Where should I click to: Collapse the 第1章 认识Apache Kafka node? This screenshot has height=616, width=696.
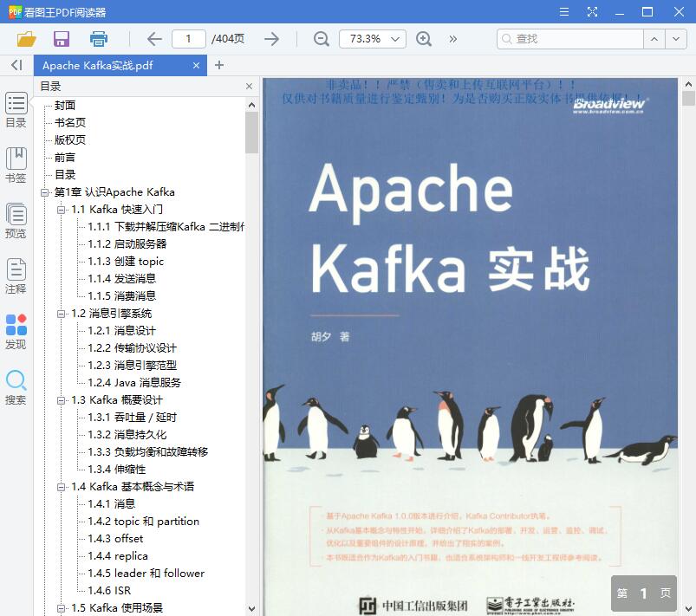click(44, 192)
